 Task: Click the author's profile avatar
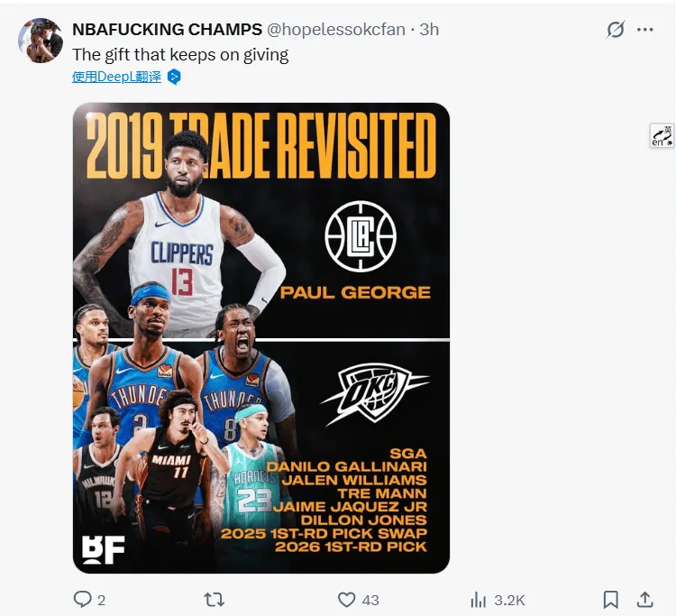click(41, 41)
